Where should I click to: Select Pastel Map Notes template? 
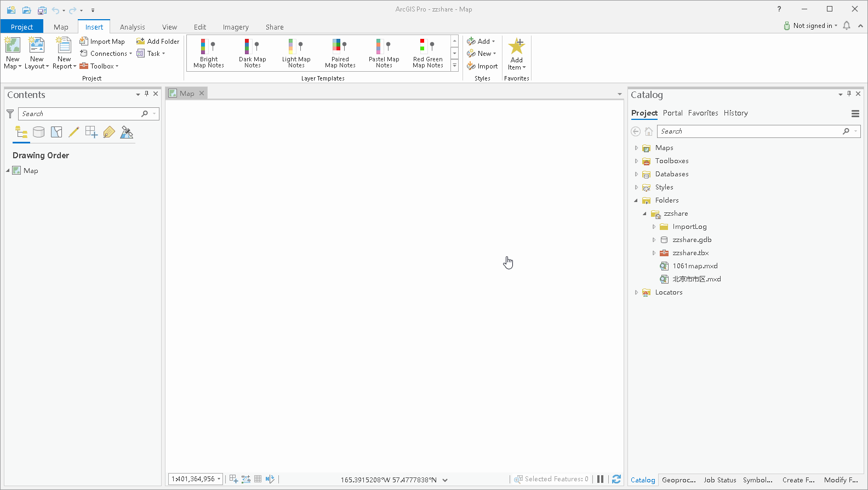coord(384,53)
